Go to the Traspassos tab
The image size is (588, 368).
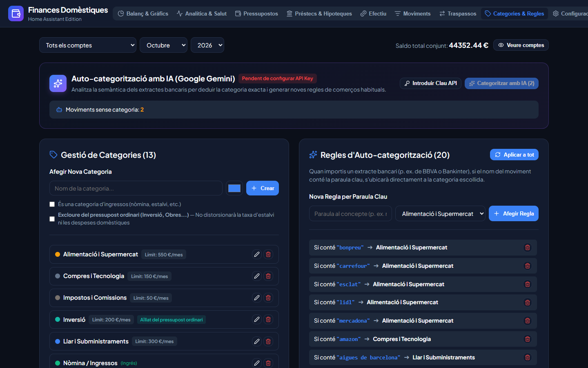458,13
